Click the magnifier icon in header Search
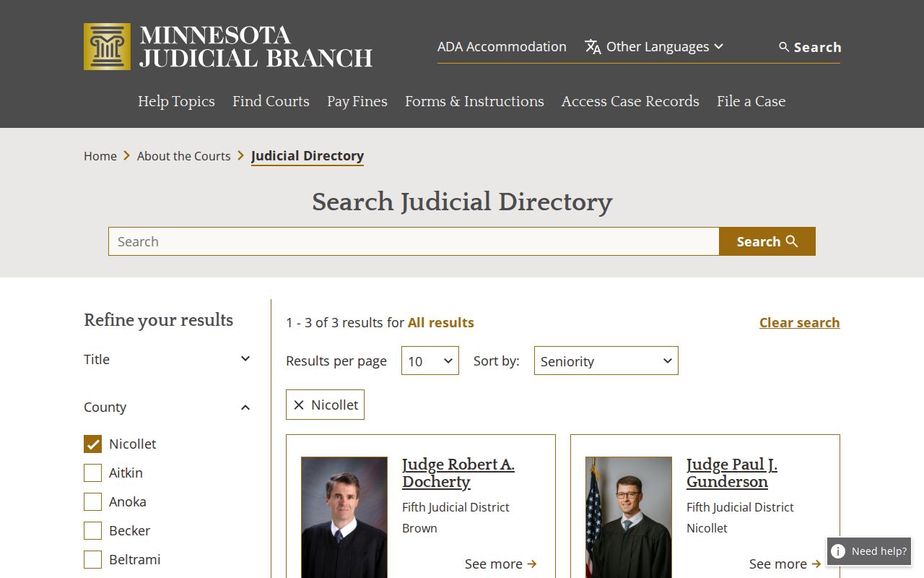The height and width of the screenshot is (578, 924). pyautogui.click(x=784, y=47)
